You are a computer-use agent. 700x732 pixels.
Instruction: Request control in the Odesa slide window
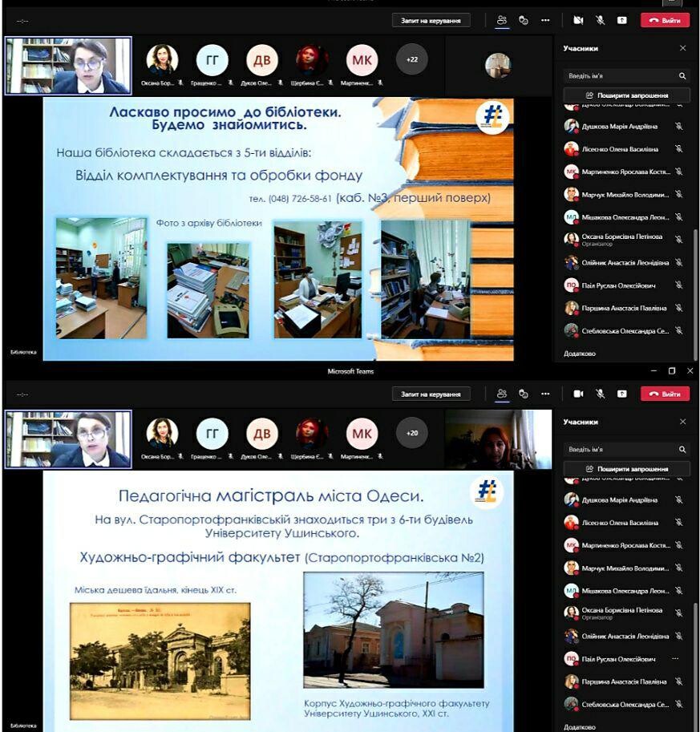(431, 394)
